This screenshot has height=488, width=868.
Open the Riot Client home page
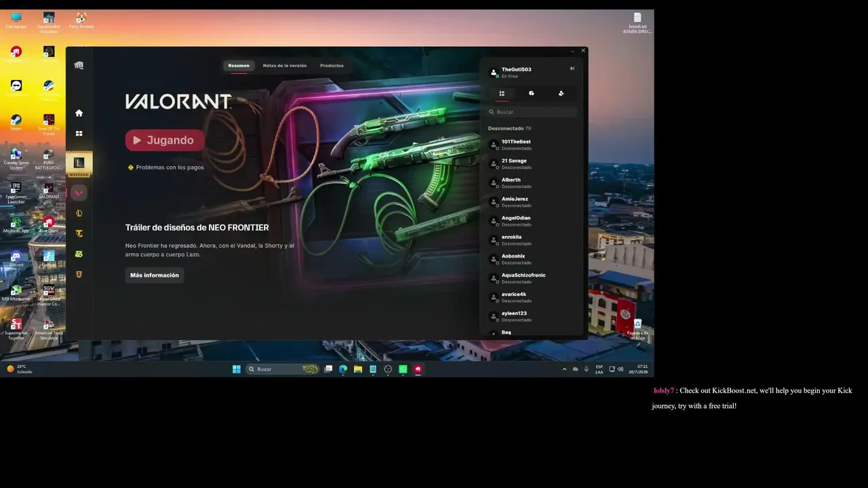tap(79, 113)
